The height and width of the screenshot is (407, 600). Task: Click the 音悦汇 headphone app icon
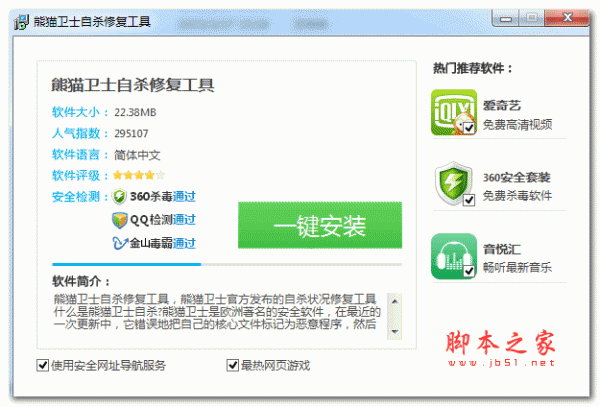[x=454, y=256]
